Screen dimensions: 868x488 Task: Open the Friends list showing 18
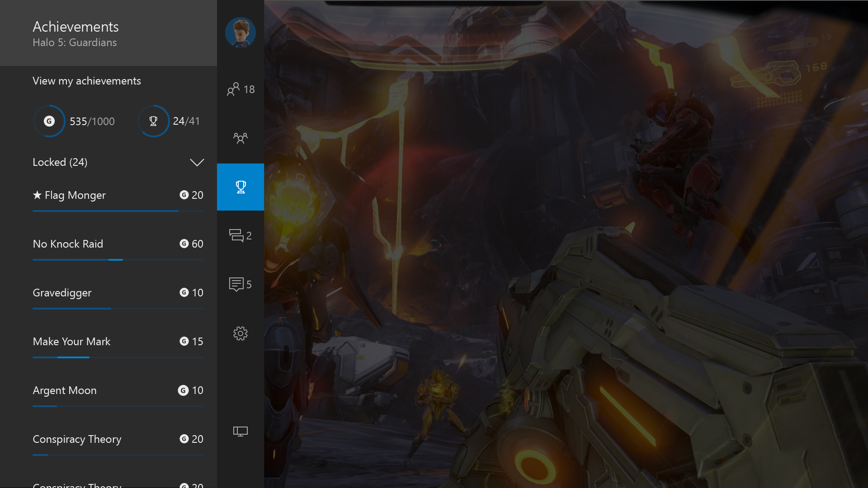tap(240, 89)
